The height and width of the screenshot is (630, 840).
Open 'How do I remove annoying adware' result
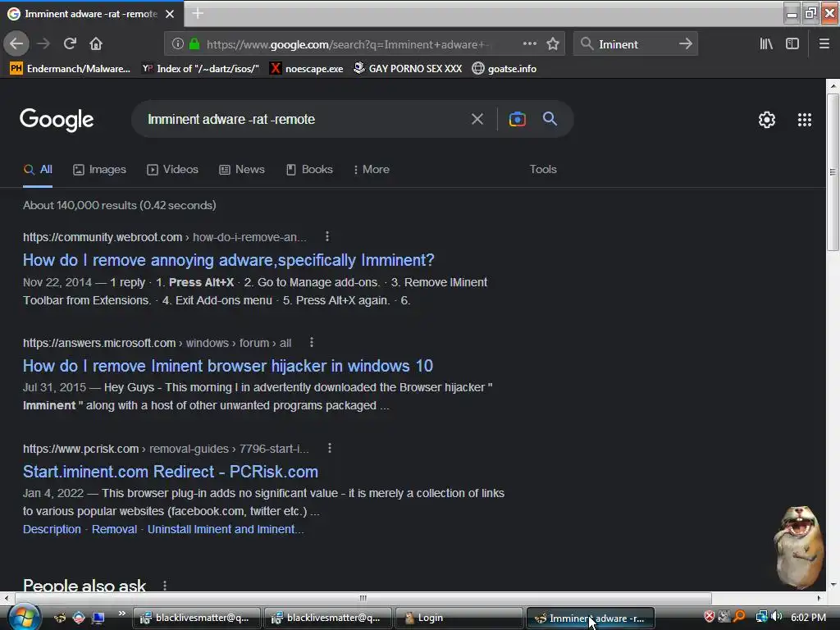(x=228, y=260)
